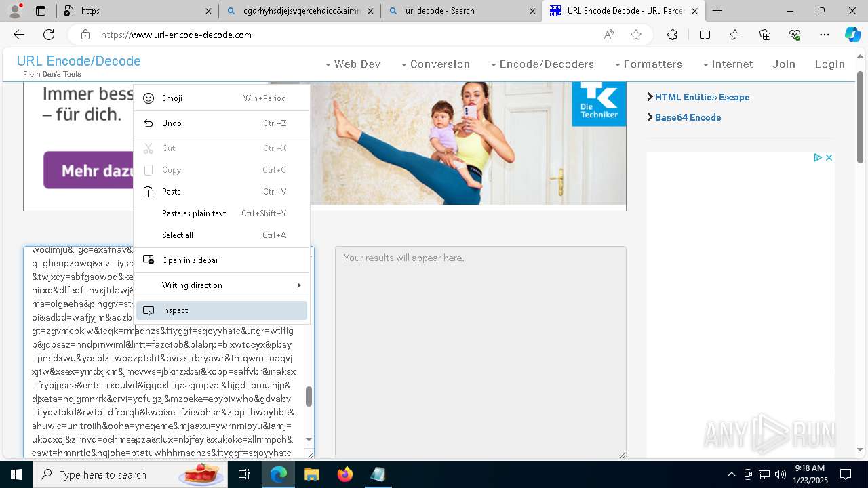Launch Firefox from taskbar
This screenshot has width=868, height=488.
[x=344, y=474]
